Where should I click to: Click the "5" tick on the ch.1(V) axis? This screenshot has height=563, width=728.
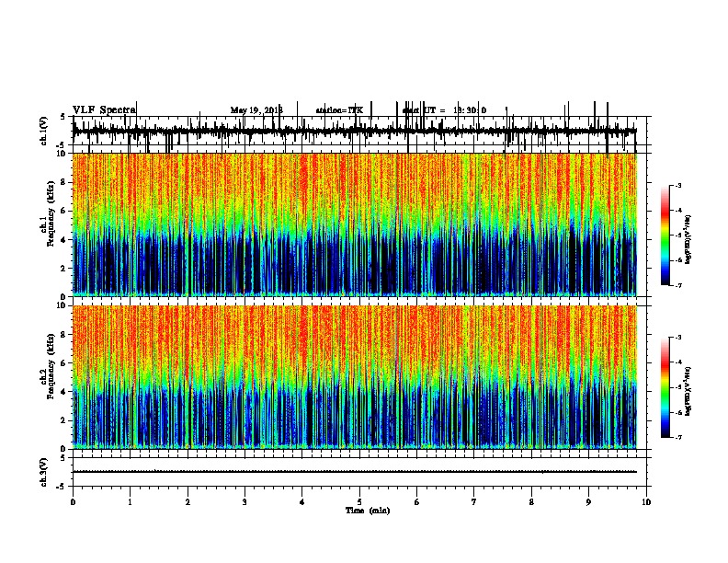pos(63,117)
